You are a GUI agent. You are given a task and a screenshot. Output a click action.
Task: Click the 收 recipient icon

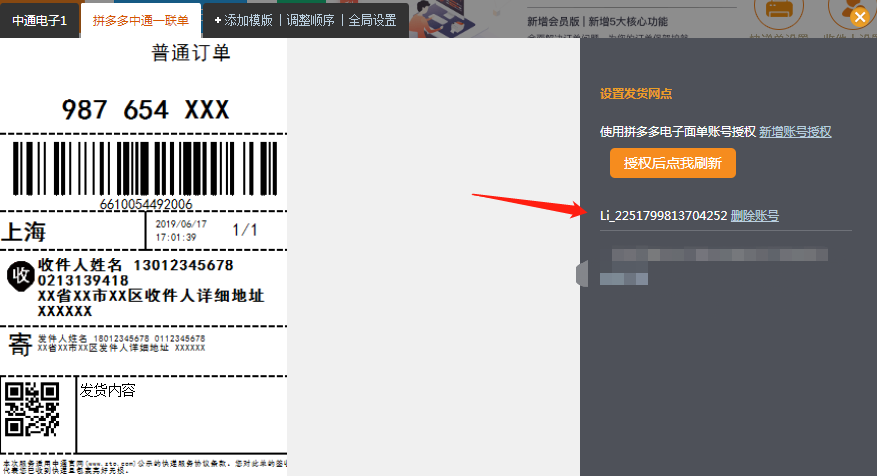[x=20, y=276]
